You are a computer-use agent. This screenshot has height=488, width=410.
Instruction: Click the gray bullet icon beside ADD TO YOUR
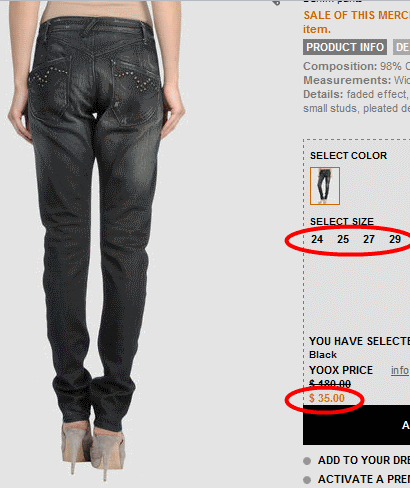point(307,461)
